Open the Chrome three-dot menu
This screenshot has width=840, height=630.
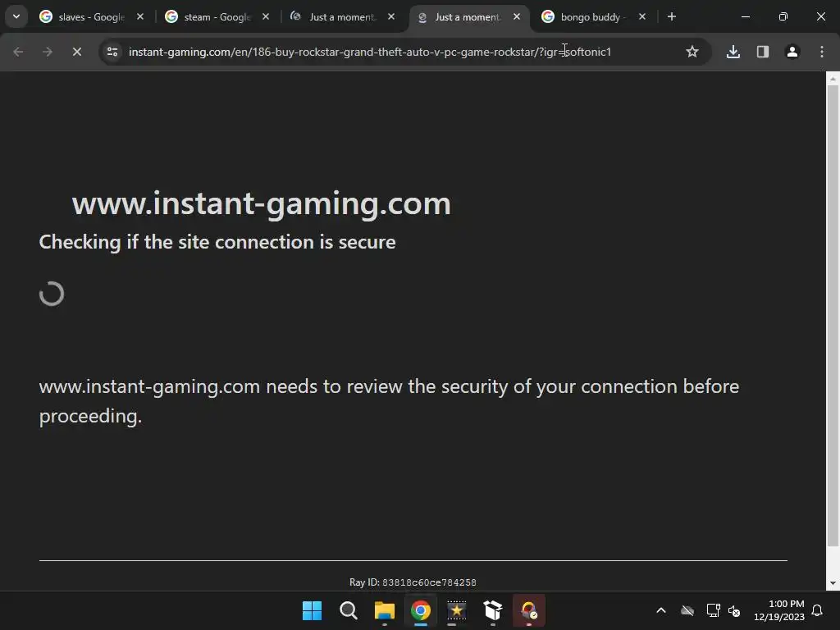822,52
